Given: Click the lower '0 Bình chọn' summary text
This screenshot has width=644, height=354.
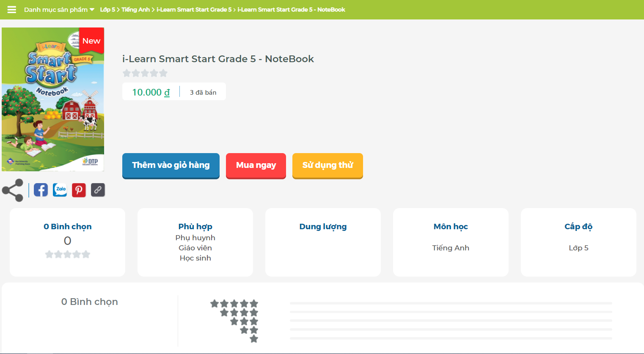Looking at the screenshot, I should click(x=90, y=302).
